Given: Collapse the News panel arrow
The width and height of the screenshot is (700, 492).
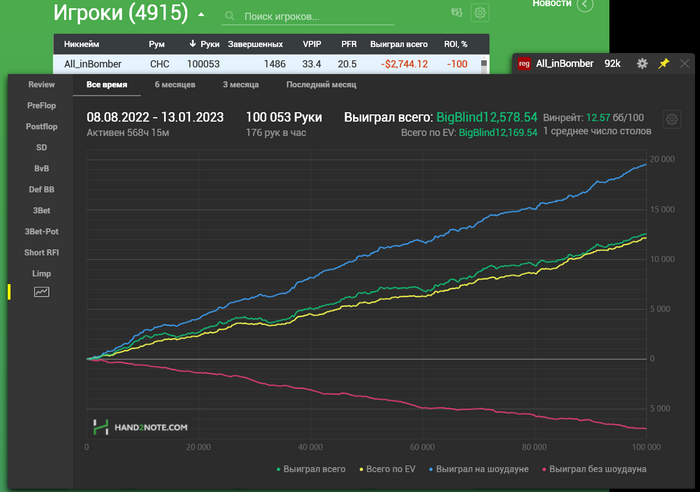Looking at the screenshot, I should (585, 4).
